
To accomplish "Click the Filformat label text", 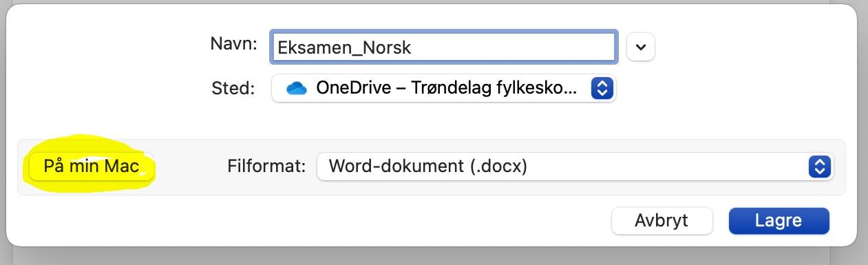I will 266,167.
